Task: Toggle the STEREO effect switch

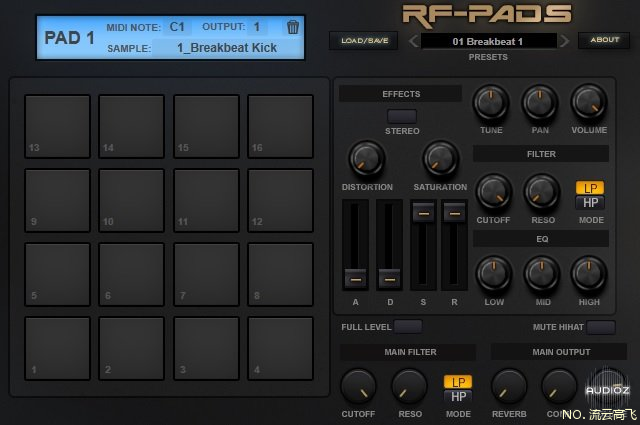Action: [402, 116]
